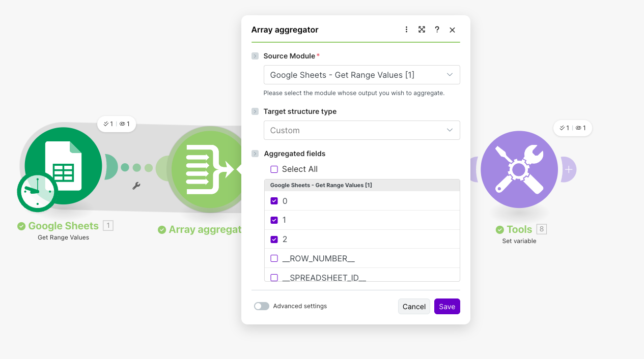Click the 'Aggregated fields' label
Screen dimensions: 644x359
(x=295, y=154)
